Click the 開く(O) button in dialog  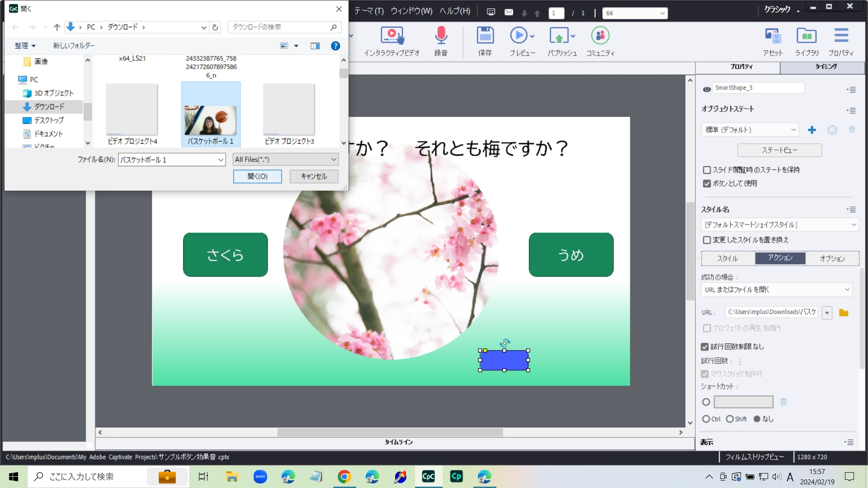point(257,176)
